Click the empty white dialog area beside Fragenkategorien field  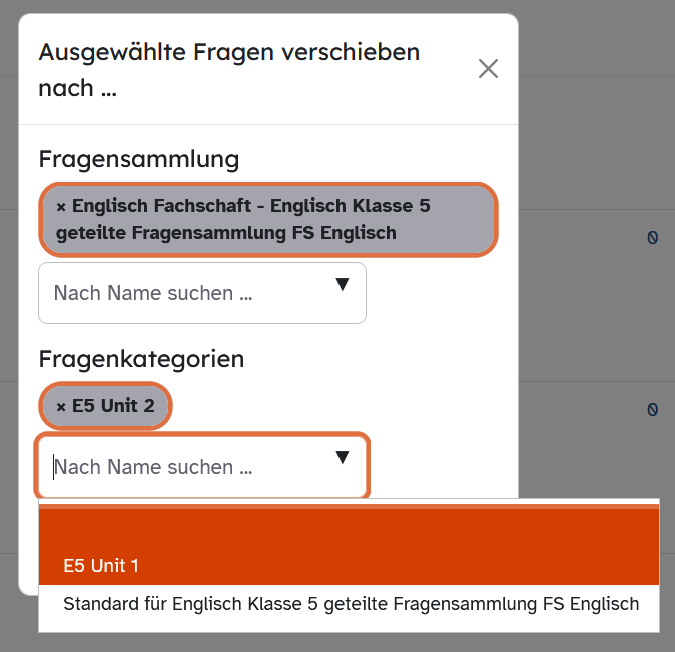443,467
